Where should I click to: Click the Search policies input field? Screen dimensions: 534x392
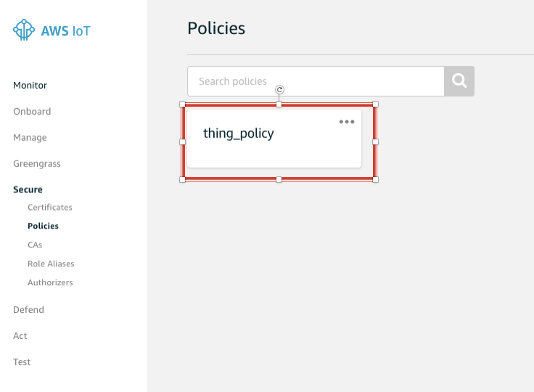tap(316, 81)
